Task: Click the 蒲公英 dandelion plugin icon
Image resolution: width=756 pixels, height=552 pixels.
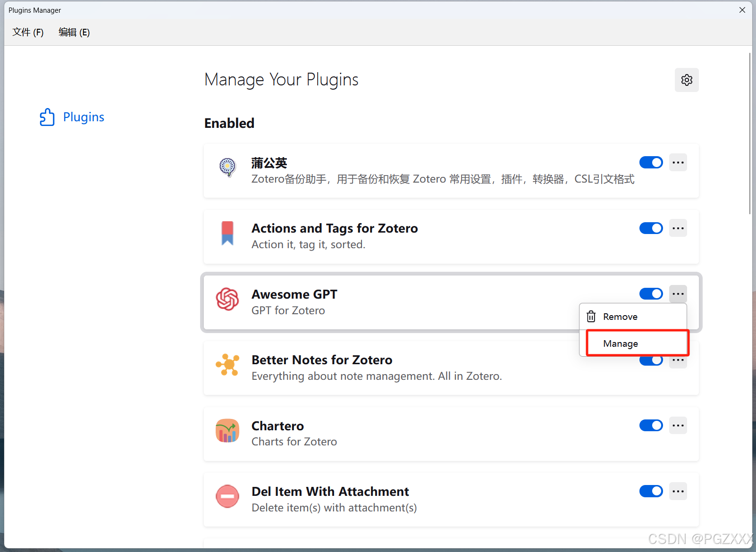Action: coord(227,167)
